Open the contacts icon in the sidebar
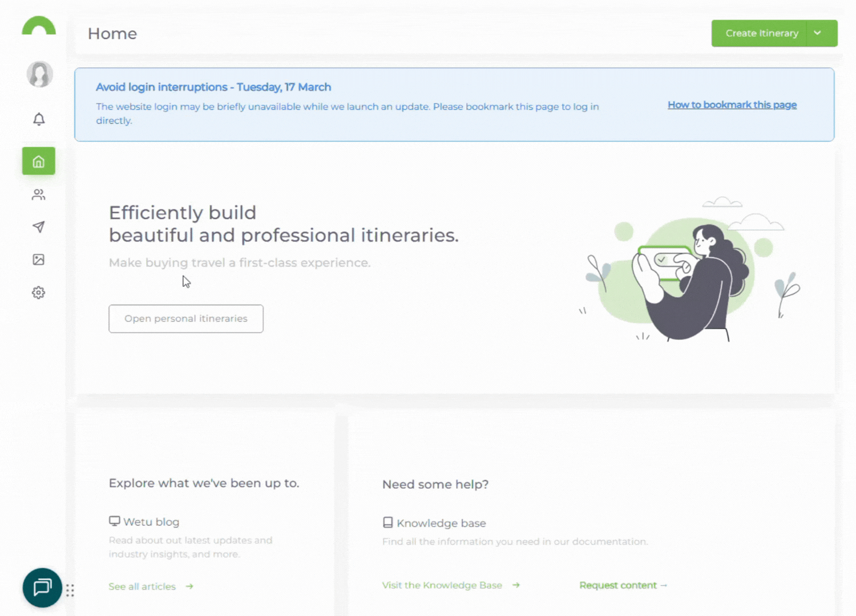856x616 pixels. pos(38,194)
